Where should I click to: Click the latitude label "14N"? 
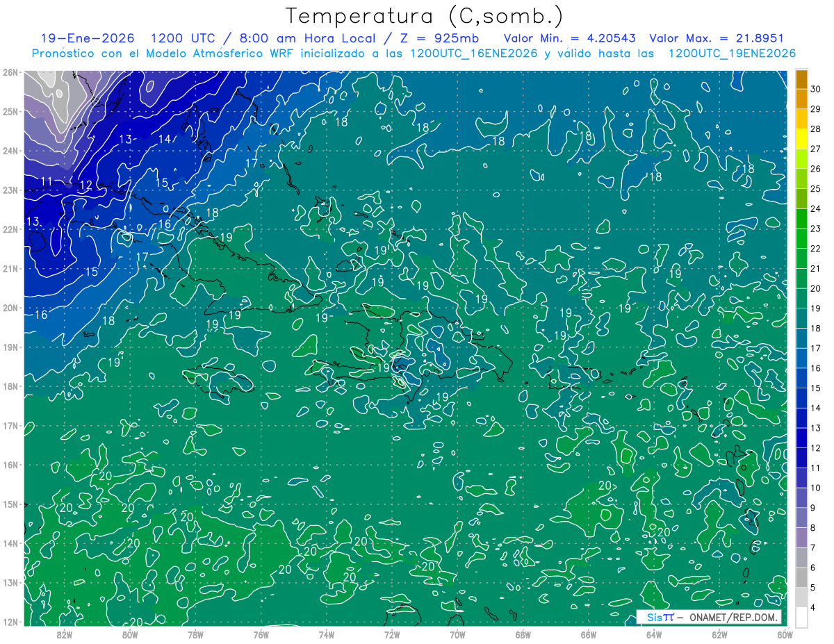coord(10,543)
